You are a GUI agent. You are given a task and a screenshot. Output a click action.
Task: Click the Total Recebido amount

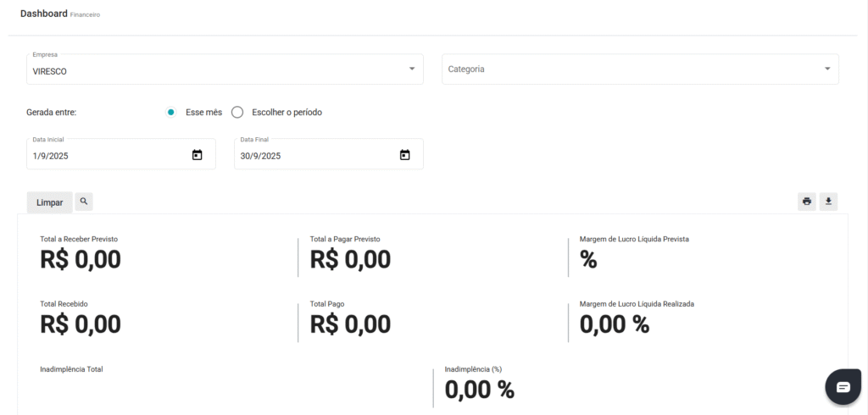(81, 324)
